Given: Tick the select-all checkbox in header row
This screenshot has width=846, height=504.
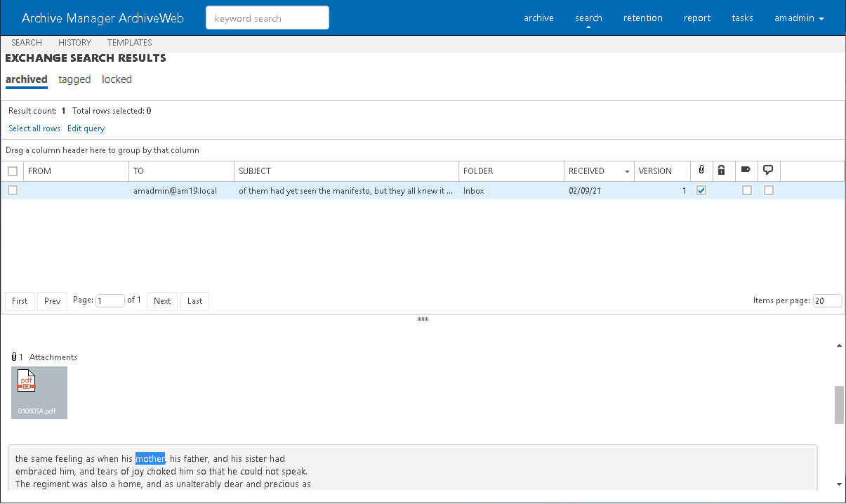Looking at the screenshot, I should point(13,171).
